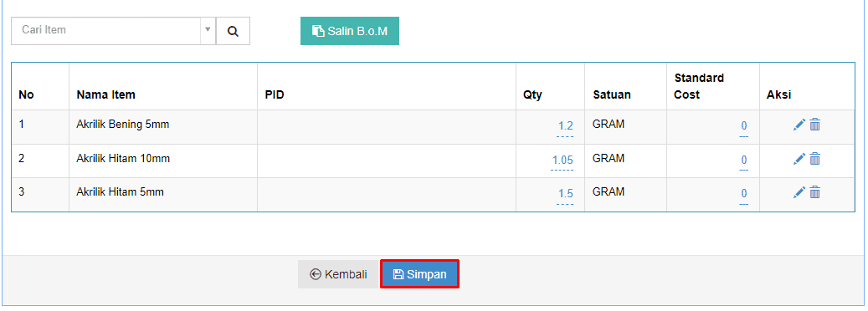Edit the Akrilik Hitam 5mm row
Image resolution: width=868 pixels, height=311 pixels.
point(799,192)
